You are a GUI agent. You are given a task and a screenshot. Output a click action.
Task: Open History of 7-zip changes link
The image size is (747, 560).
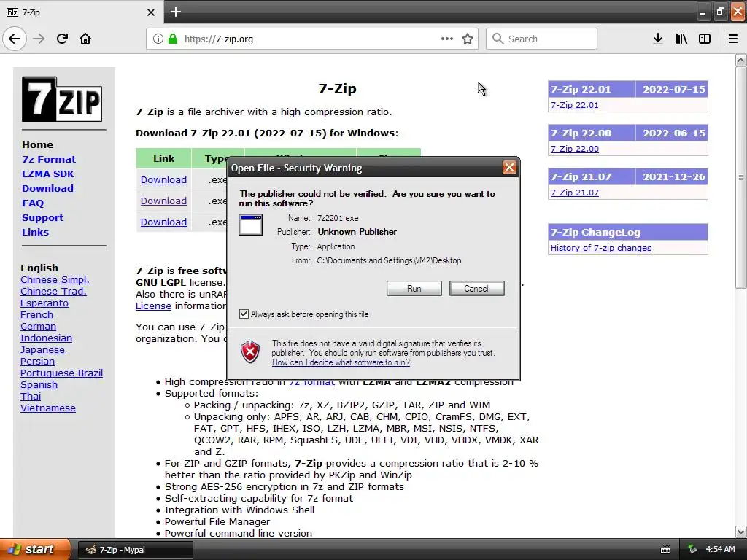pos(601,248)
